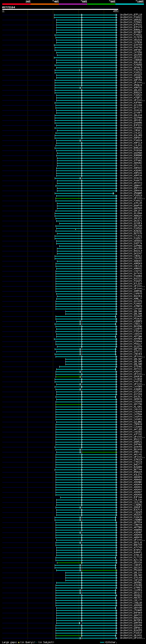Viewport: 146px width, 644px height.
Task: Select hit label UniRef100_P09094
Action: [x=131, y=151]
